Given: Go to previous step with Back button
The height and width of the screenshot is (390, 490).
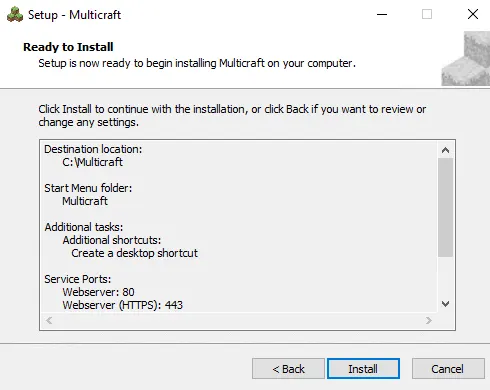Looking at the screenshot, I should pyautogui.click(x=288, y=369).
